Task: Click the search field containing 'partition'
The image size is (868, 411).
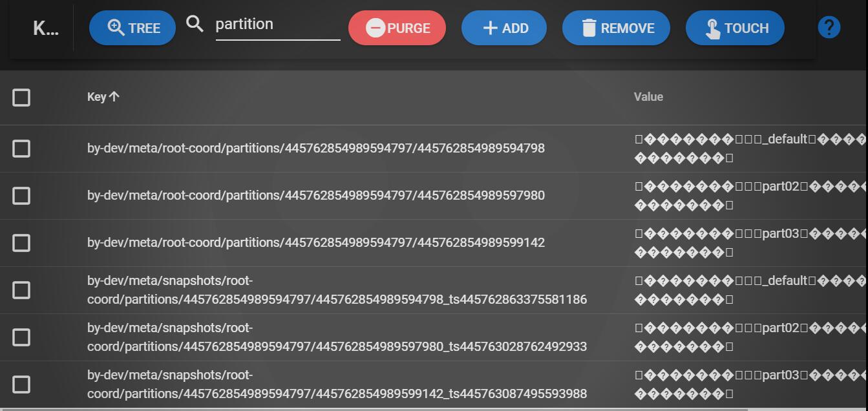Action: [277, 25]
